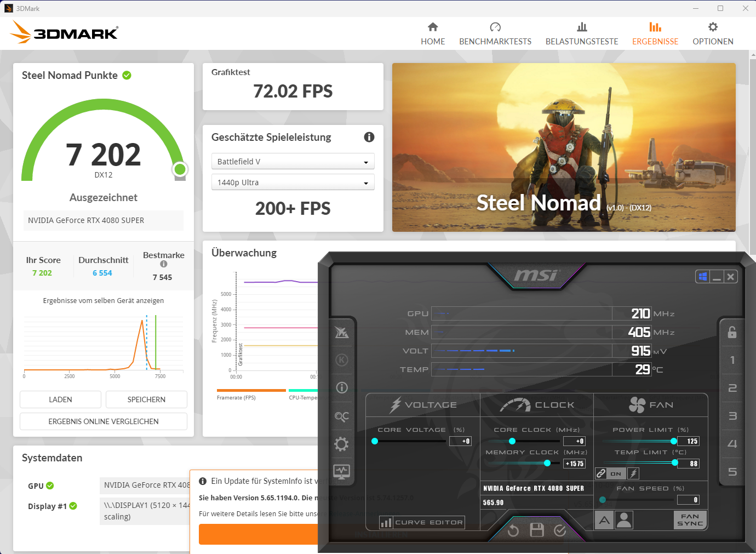
Task: Click the info icon under Bestmarke
Action: [x=163, y=264]
